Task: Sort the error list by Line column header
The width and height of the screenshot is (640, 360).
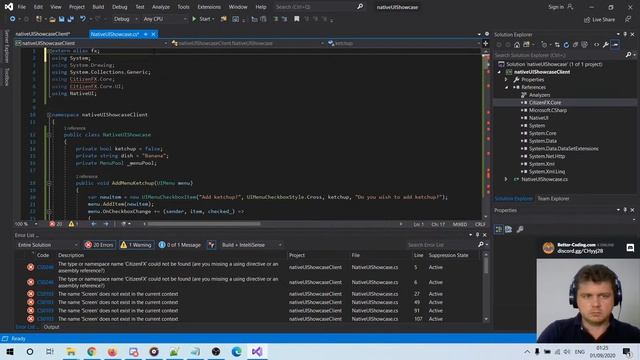Action: [x=418, y=255]
